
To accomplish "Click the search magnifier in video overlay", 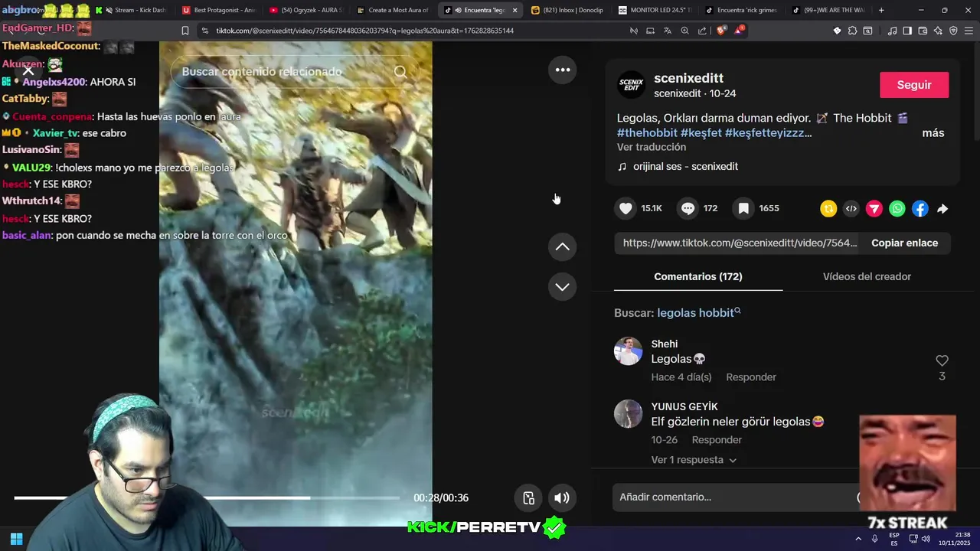I will (x=400, y=72).
